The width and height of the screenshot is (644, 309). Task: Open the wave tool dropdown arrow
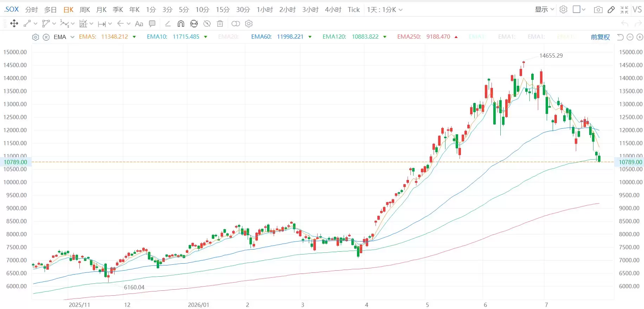point(73,24)
